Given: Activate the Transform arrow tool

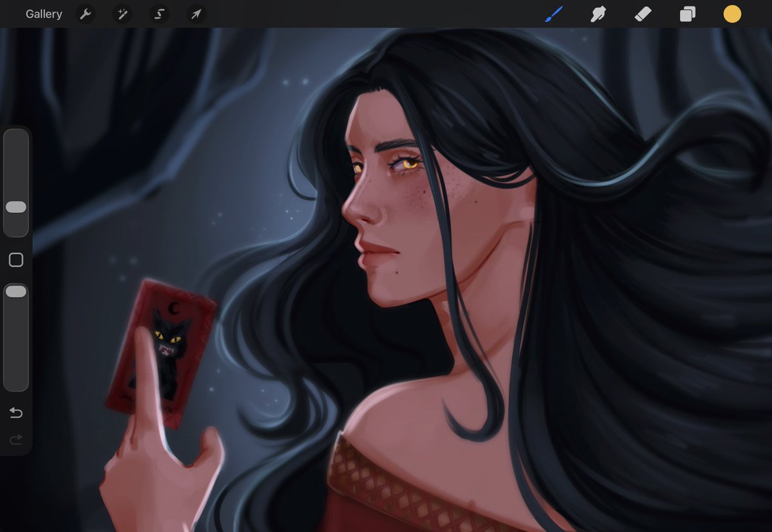Looking at the screenshot, I should click(196, 14).
